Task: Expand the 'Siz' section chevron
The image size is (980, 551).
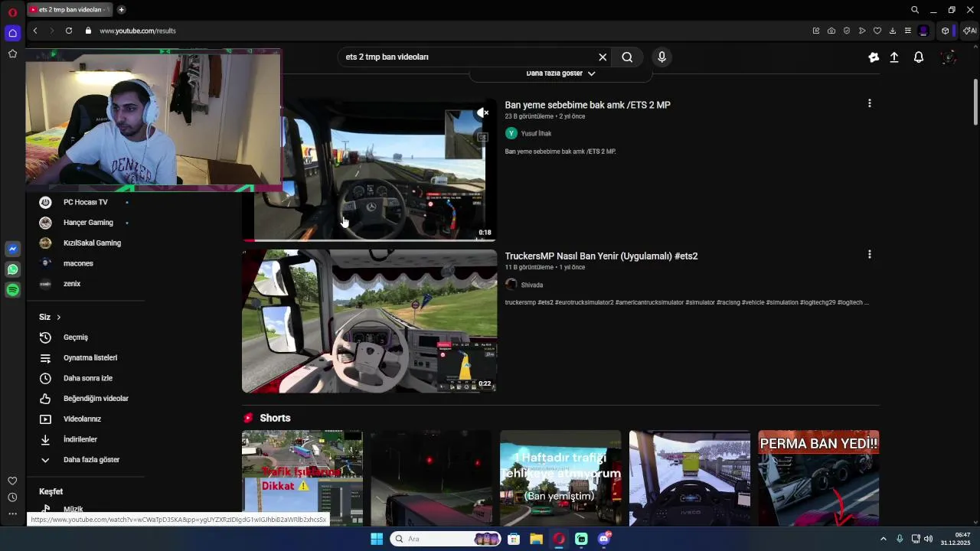Action: click(58, 317)
